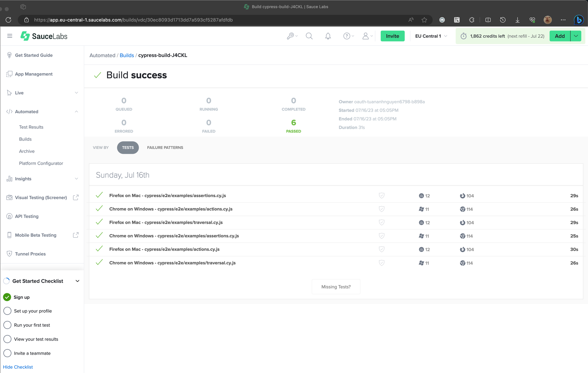Click the access key icon in header
Viewport: 588px width, 373px height.
pos(290,36)
